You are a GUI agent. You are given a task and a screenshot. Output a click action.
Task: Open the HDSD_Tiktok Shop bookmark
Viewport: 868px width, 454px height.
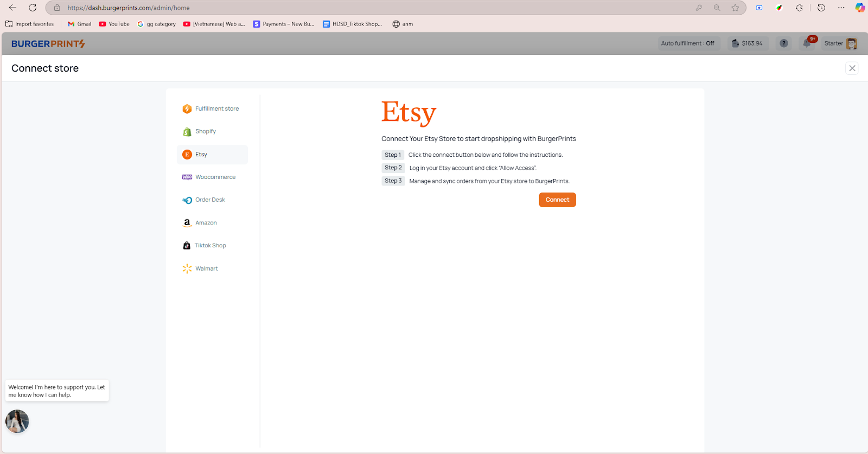(x=353, y=24)
